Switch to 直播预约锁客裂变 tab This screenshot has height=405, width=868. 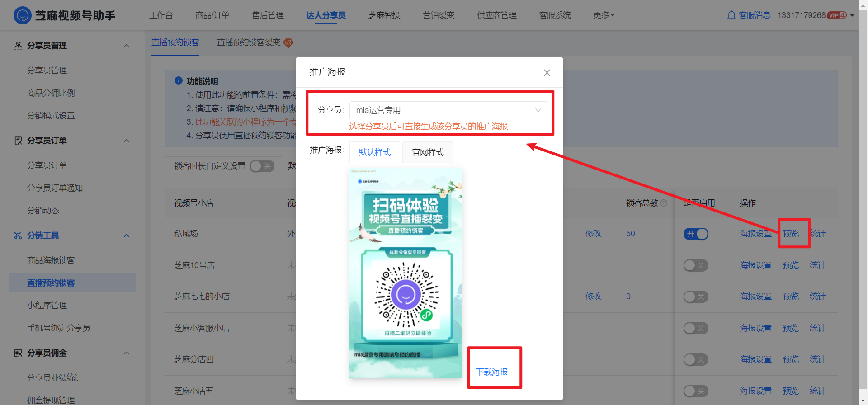click(249, 42)
